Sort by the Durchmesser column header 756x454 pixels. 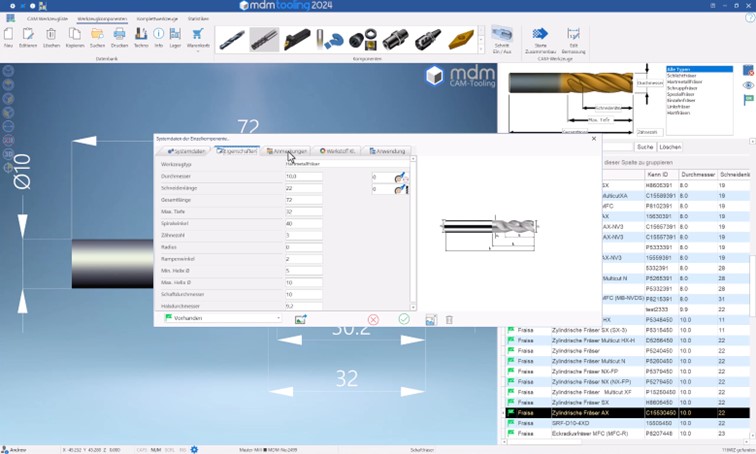698,174
